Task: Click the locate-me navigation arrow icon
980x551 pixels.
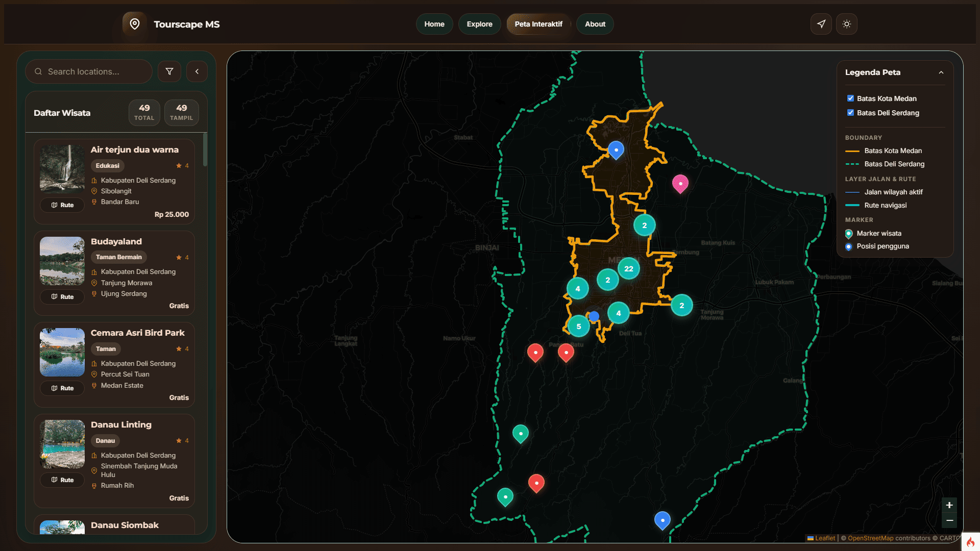Action: [x=821, y=24]
